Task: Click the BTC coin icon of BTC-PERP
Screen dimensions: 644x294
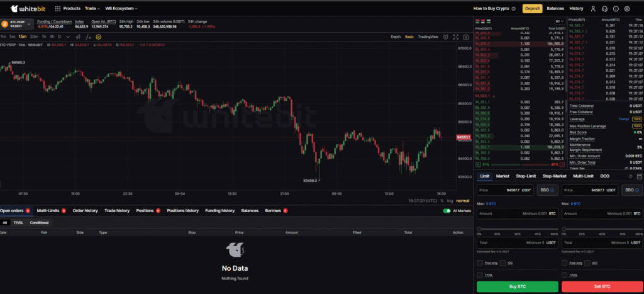Action: 4,23
